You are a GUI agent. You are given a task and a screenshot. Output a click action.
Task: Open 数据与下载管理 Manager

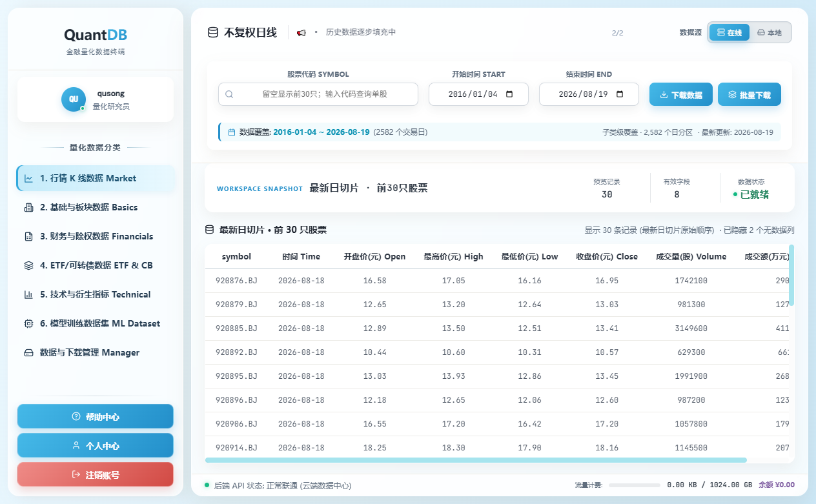(96, 352)
